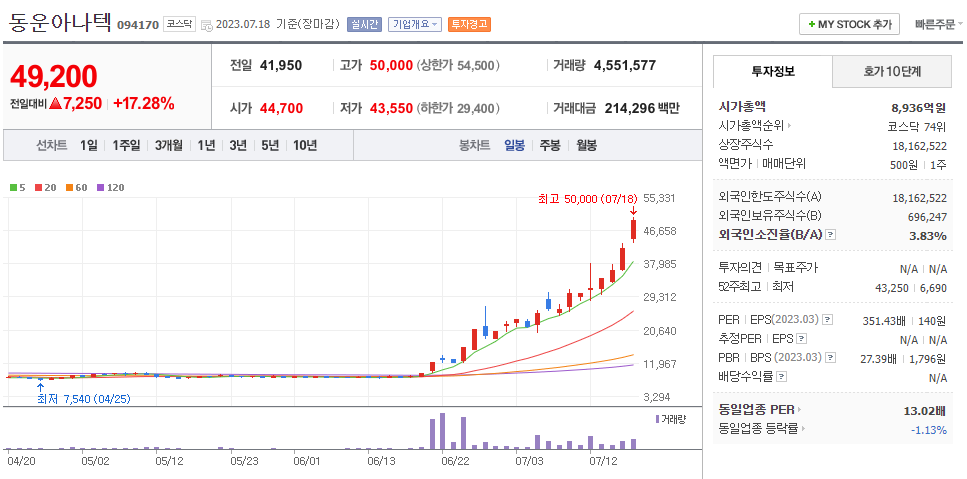Add stock via MY STOCK 추가 button
Screen dimensions: 967x479
click(849, 25)
